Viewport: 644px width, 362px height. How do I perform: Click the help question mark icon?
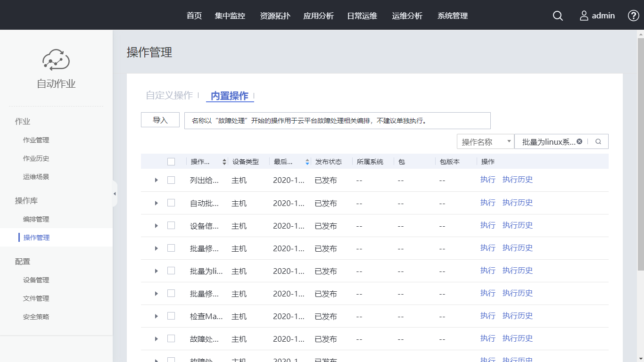click(633, 16)
